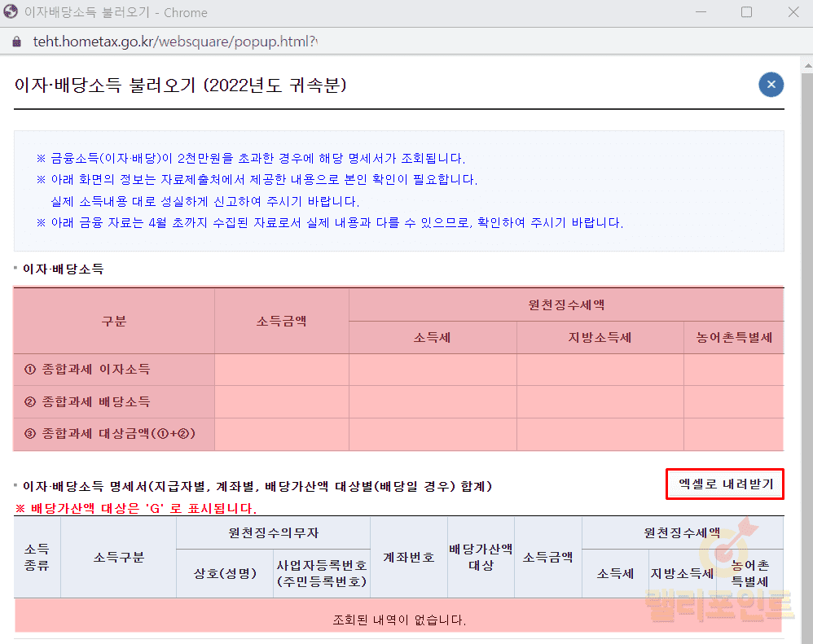Screen dimensions: 813x644
Task: Click the 상호(성명) column header
Action: [x=225, y=573]
